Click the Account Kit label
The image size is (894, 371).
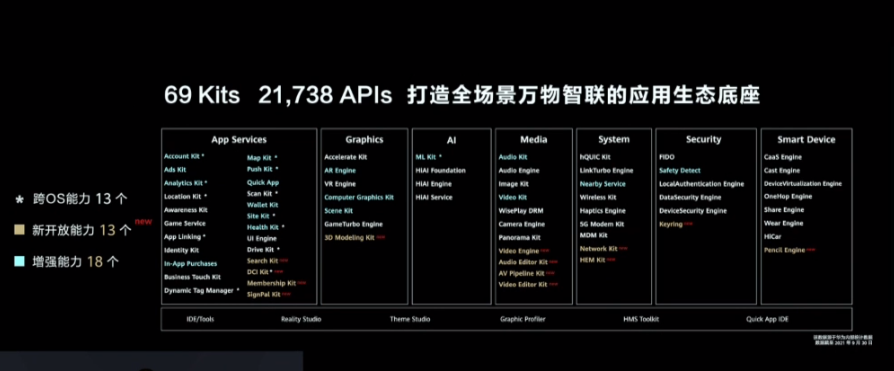point(182,156)
